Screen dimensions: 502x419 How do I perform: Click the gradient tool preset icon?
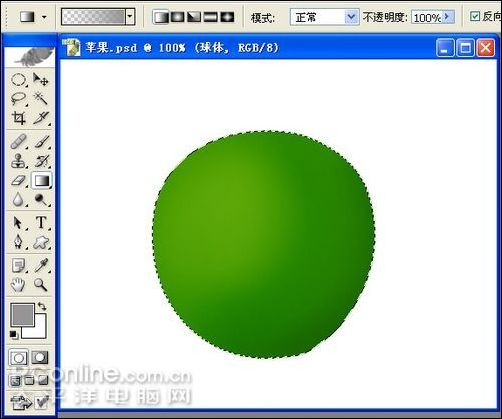pyautogui.click(x=28, y=17)
